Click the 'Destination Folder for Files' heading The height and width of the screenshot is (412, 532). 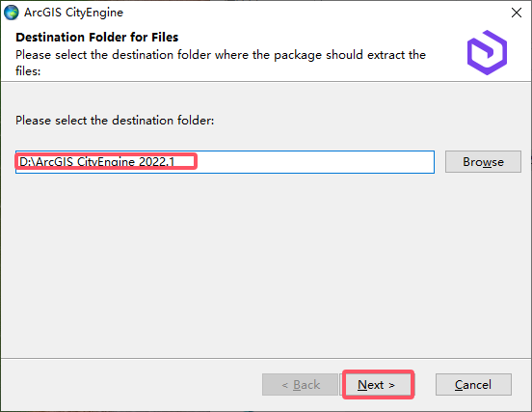click(97, 37)
